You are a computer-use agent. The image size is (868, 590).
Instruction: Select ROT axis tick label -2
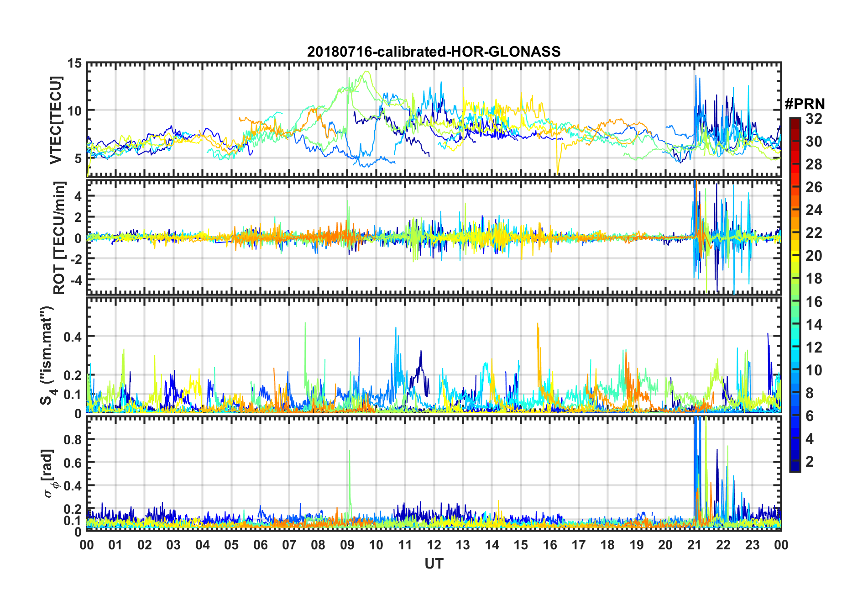coord(76,258)
